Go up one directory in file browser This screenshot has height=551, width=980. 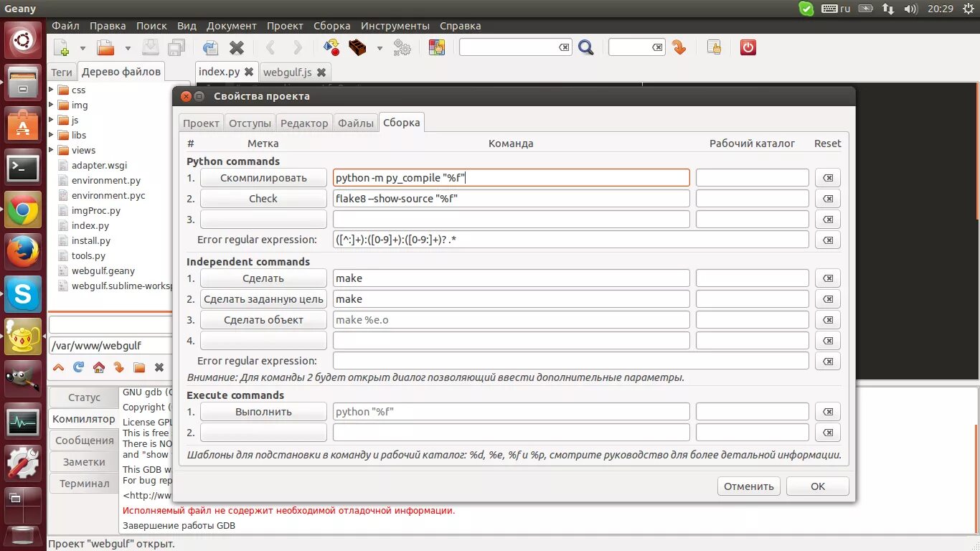tap(59, 367)
